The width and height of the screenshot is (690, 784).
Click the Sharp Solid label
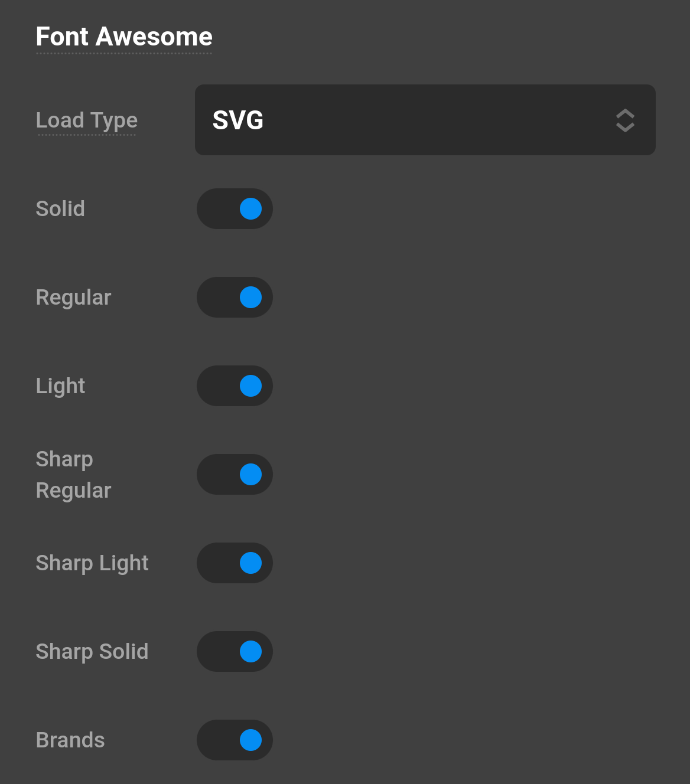(92, 651)
